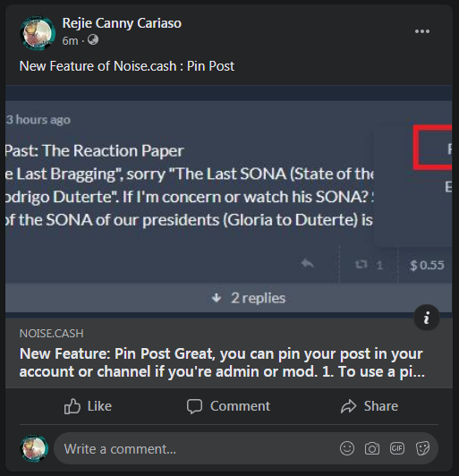Open Rejie Canny Cariaso's profile picture
The image size is (459, 476).
(x=38, y=33)
